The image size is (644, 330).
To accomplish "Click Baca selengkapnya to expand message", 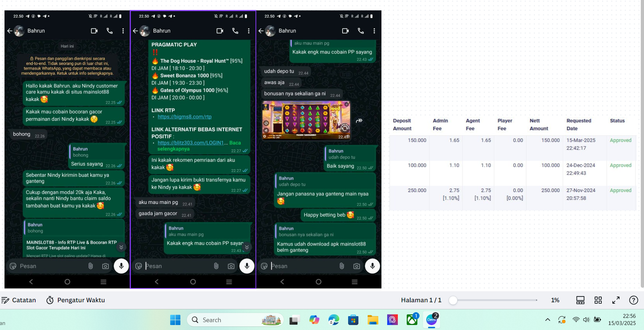I will 199,146.
